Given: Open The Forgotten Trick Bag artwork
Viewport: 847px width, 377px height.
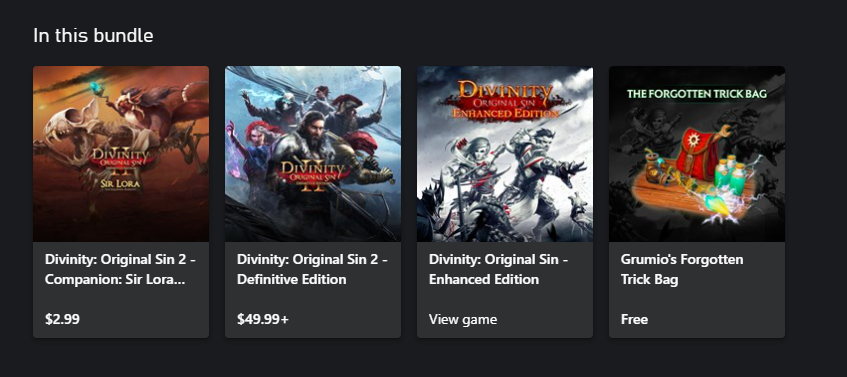Looking at the screenshot, I should point(697,154).
